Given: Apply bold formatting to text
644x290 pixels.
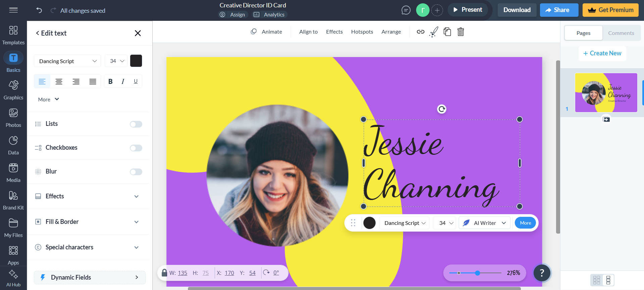Looking at the screenshot, I should 110,82.
